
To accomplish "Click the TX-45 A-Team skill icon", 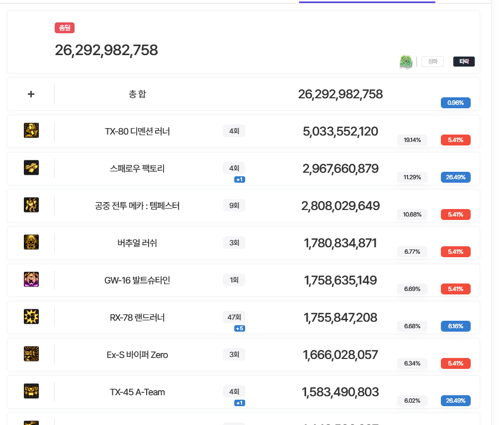I will pyautogui.click(x=31, y=391).
